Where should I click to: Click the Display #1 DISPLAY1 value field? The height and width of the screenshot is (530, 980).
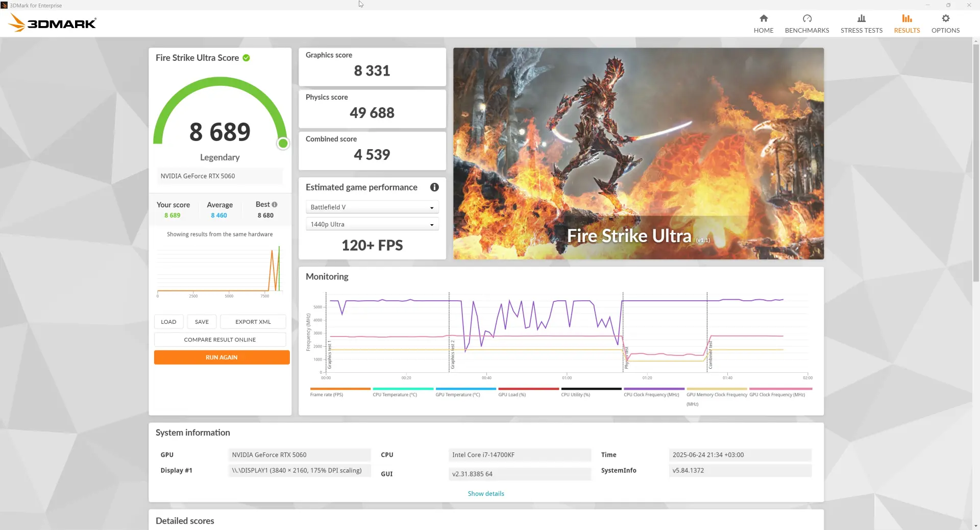(x=300, y=470)
